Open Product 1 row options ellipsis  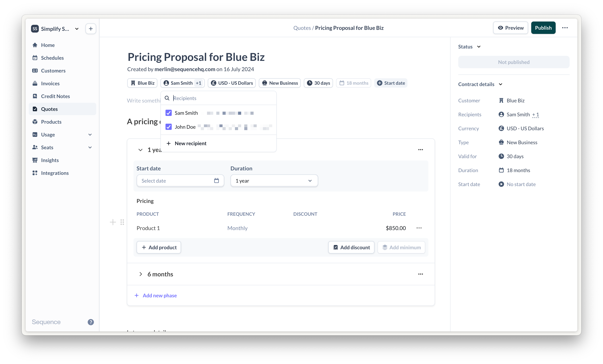pos(419,228)
